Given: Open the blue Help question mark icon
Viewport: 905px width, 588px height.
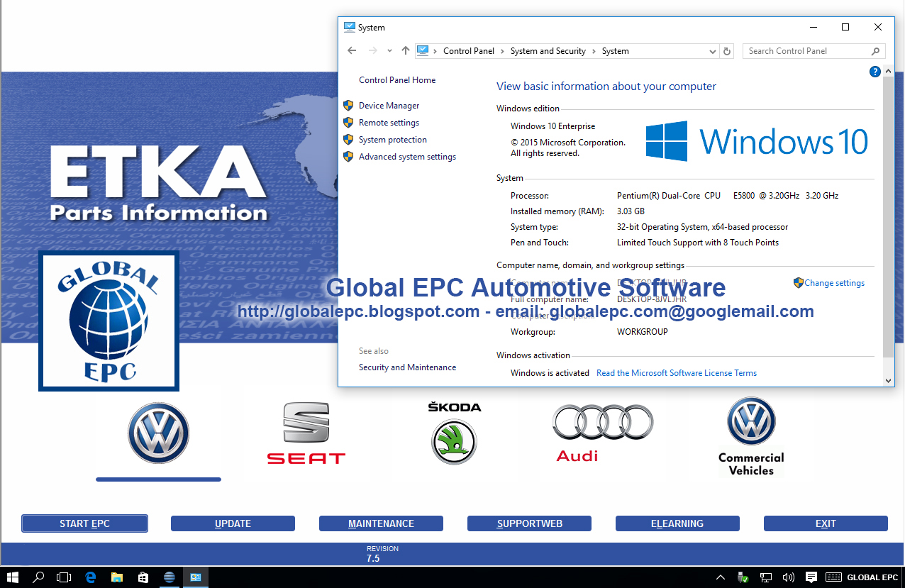Looking at the screenshot, I should [875, 72].
